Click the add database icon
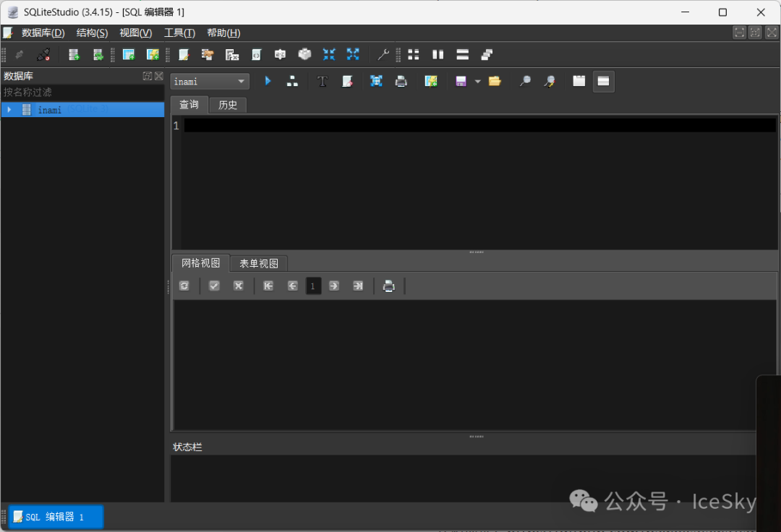 (74, 55)
